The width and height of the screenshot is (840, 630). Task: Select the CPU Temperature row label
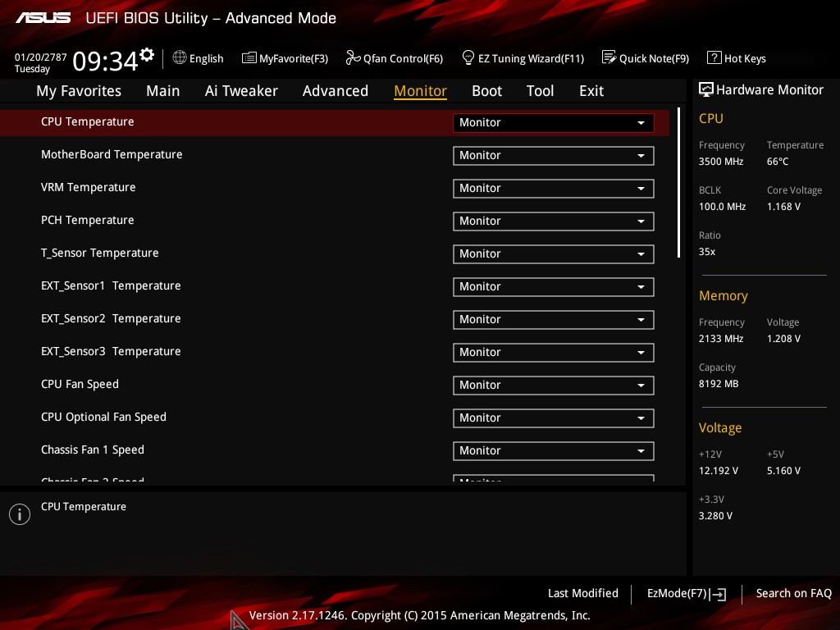pos(87,121)
